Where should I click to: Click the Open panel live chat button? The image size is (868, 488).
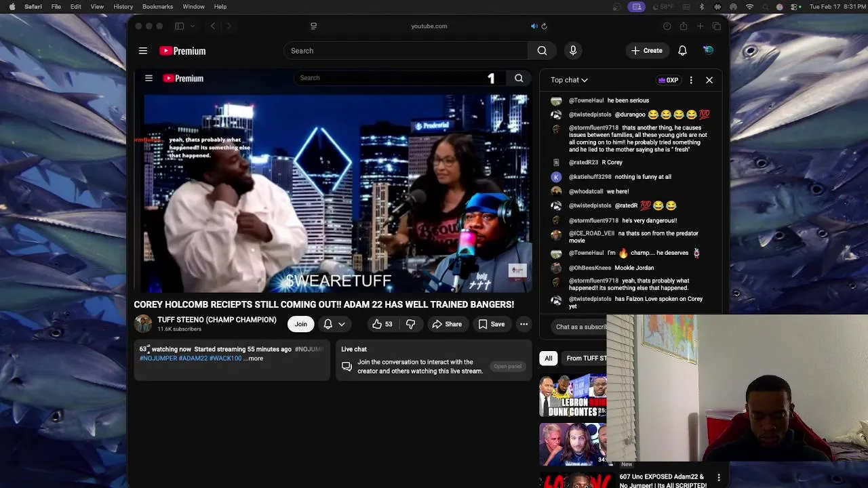[507, 367]
